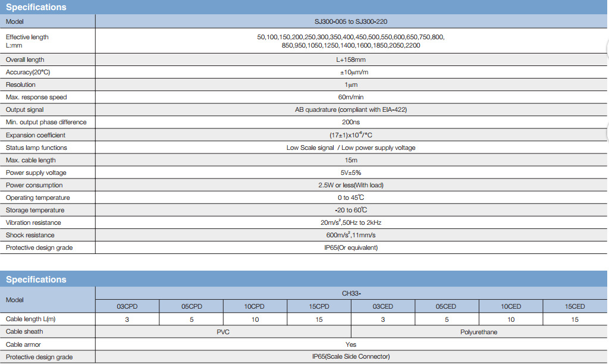This screenshot has height=364, width=609.
Task: Select the value "IP65(Or equivalent)"
Action: pos(351,247)
